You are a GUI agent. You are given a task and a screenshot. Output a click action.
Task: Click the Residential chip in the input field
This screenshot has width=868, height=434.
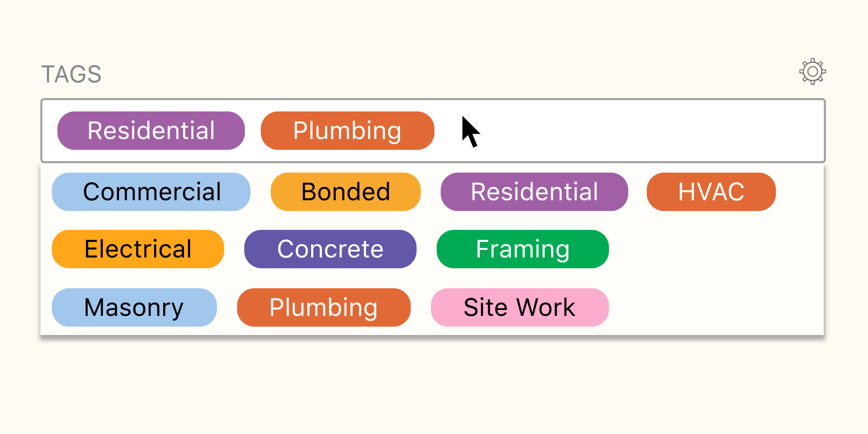(151, 130)
